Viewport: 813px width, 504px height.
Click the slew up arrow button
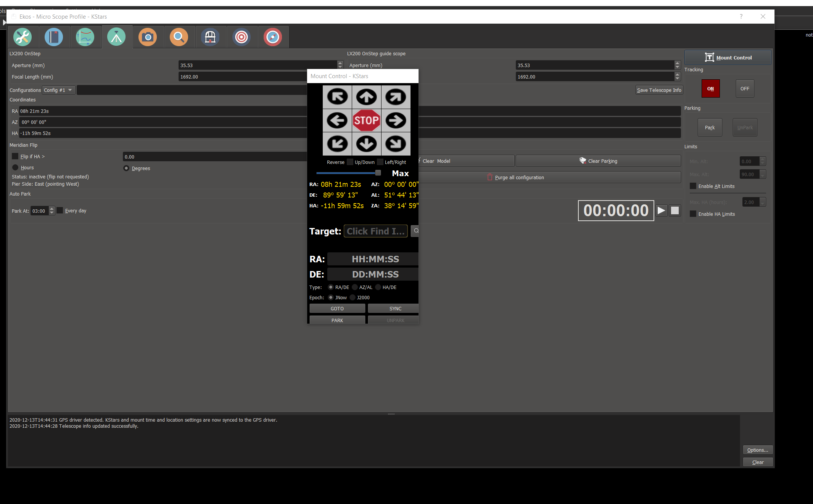click(366, 97)
